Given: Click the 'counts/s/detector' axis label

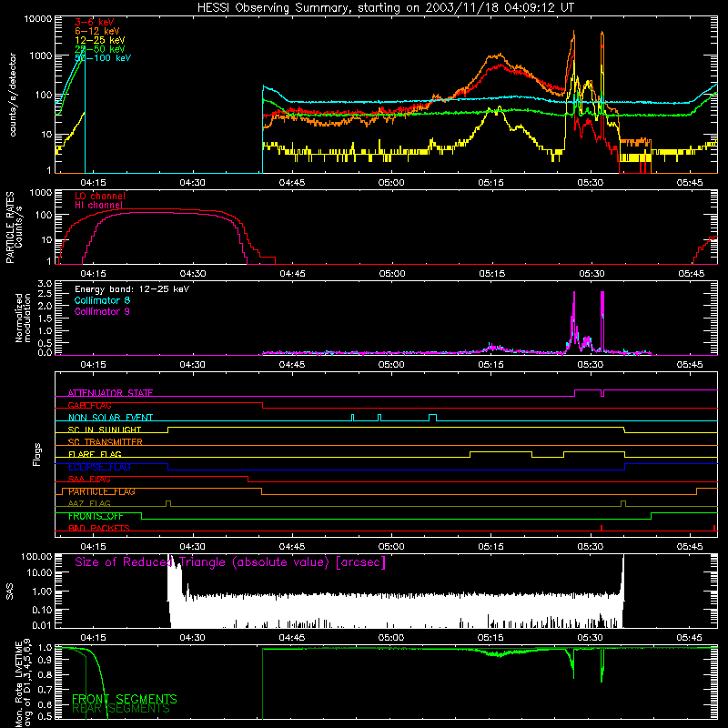Looking at the screenshot, I should click(13, 95).
